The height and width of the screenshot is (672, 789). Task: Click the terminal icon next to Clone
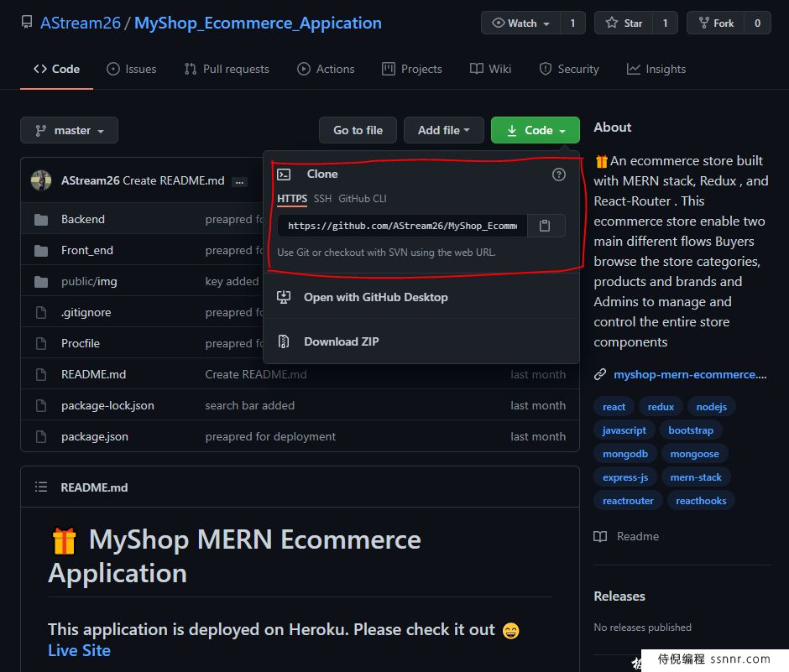point(284,175)
